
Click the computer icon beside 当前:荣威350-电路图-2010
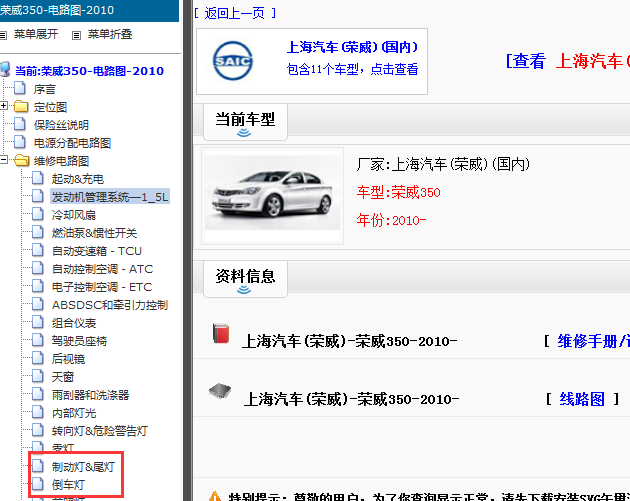(x=5, y=70)
